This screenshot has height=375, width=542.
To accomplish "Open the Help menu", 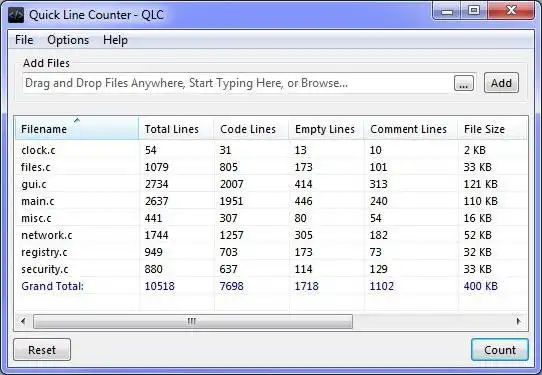I will point(115,40).
